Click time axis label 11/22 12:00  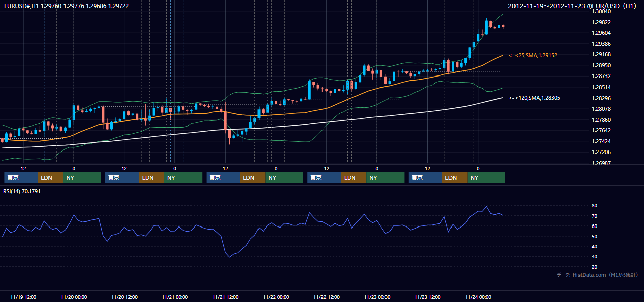[327, 297]
